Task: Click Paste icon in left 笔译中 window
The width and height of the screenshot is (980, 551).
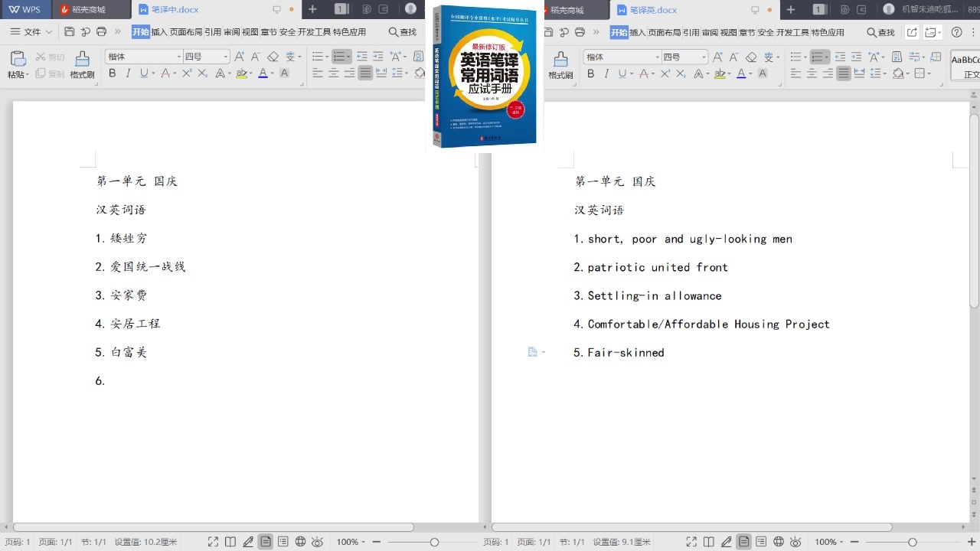Action: click(x=17, y=60)
